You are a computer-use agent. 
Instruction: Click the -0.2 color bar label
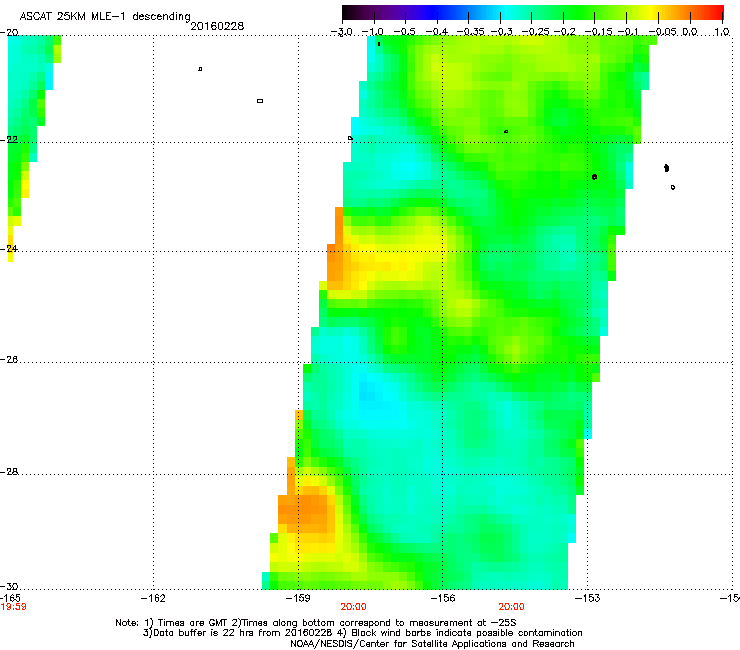point(565,32)
